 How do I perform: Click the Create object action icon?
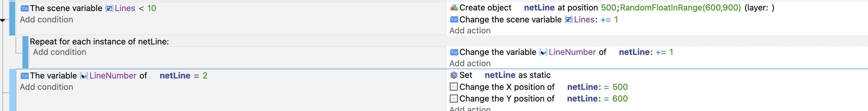(454, 7)
